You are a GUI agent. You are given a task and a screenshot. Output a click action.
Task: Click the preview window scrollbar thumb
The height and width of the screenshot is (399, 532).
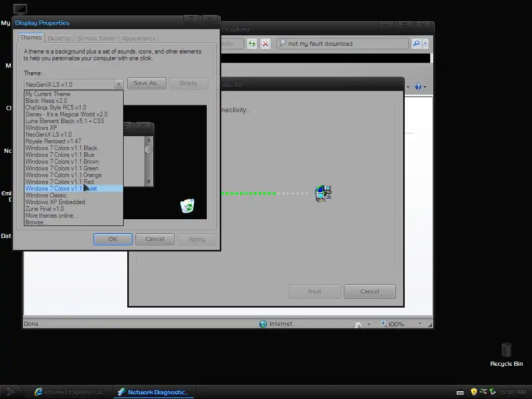(x=149, y=149)
